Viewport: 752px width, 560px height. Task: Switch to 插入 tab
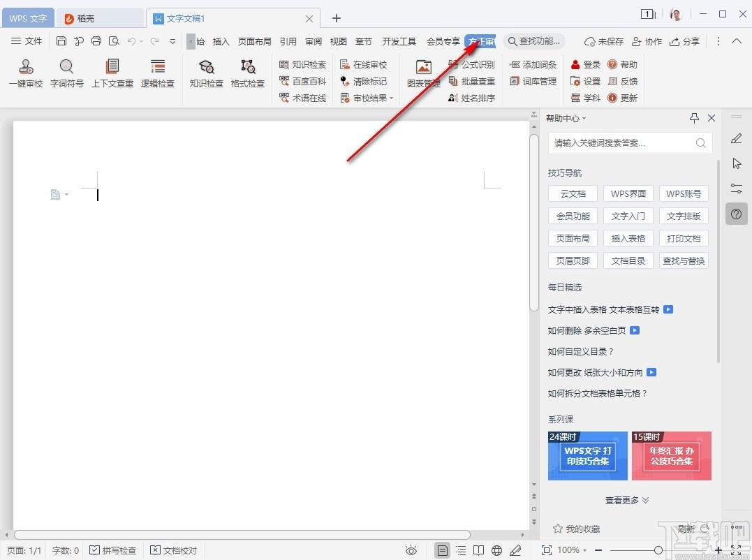point(221,41)
